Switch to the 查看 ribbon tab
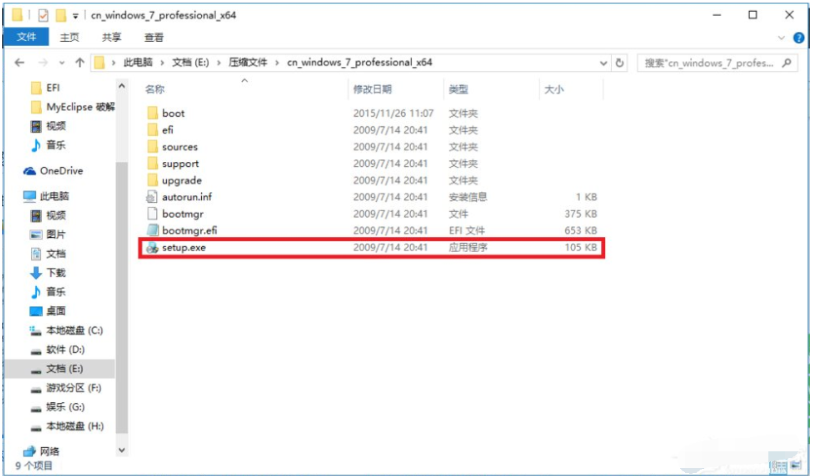 pyautogui.click(x=153, y=38)
